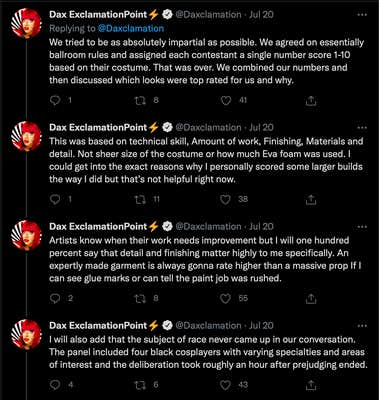Retweet the tweet with 11 retweets
Screen dimensions: 379x400
tap(140, 199)
